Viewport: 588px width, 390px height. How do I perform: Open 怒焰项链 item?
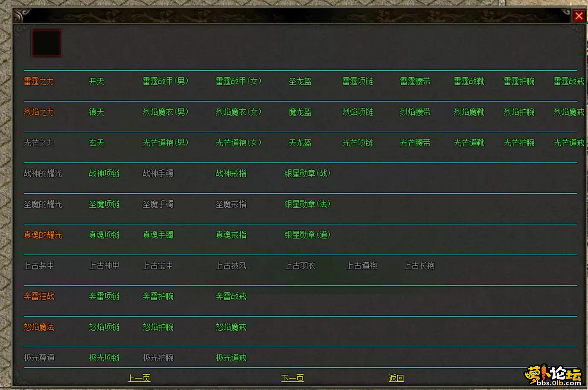(104, 327)
